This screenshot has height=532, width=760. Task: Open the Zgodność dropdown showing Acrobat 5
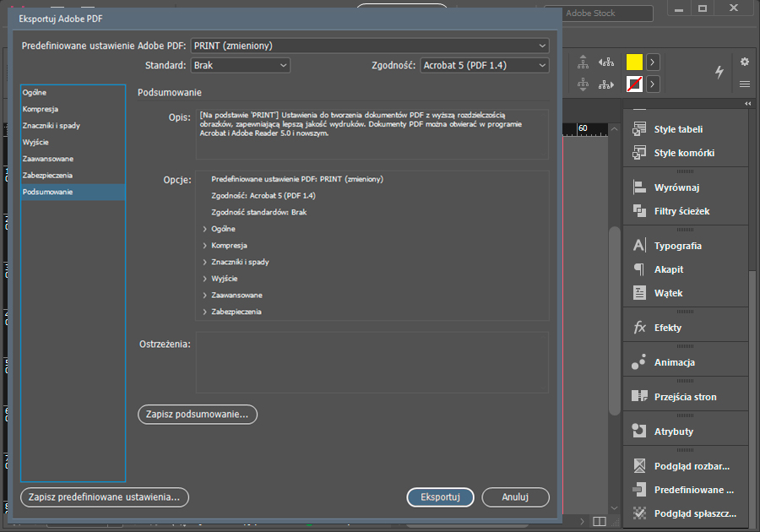point(485,65)
